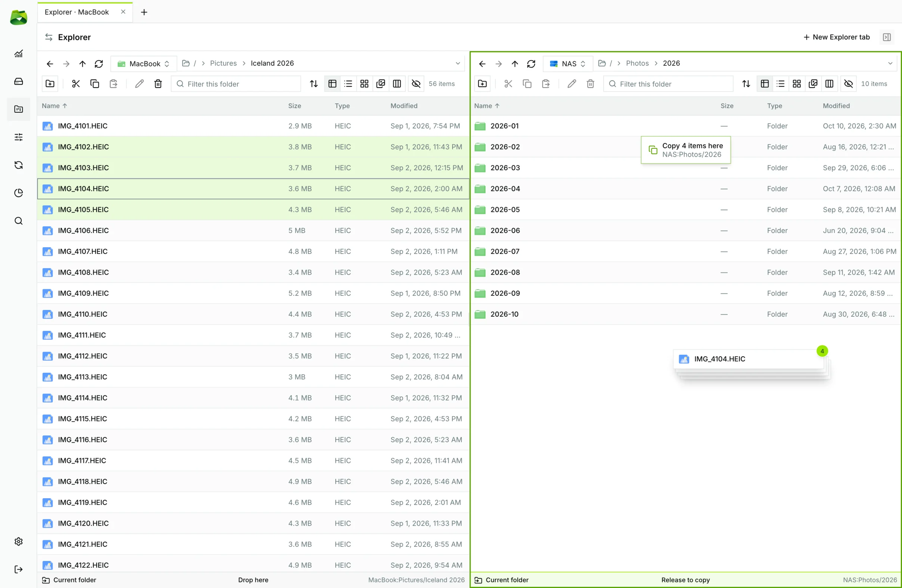Refresh the MacBook pane listing
The height and width of the screenshot is (588, 902).
99,63
